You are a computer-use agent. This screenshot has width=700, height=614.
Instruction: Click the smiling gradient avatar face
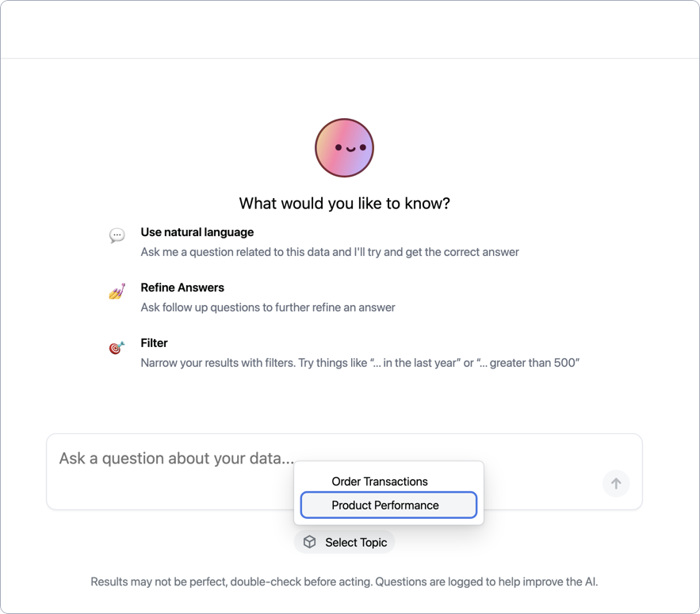point(344,147)
